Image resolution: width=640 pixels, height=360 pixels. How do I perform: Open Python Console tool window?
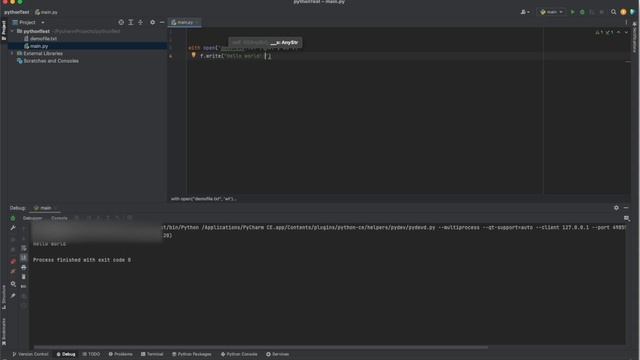click(239, 354)
